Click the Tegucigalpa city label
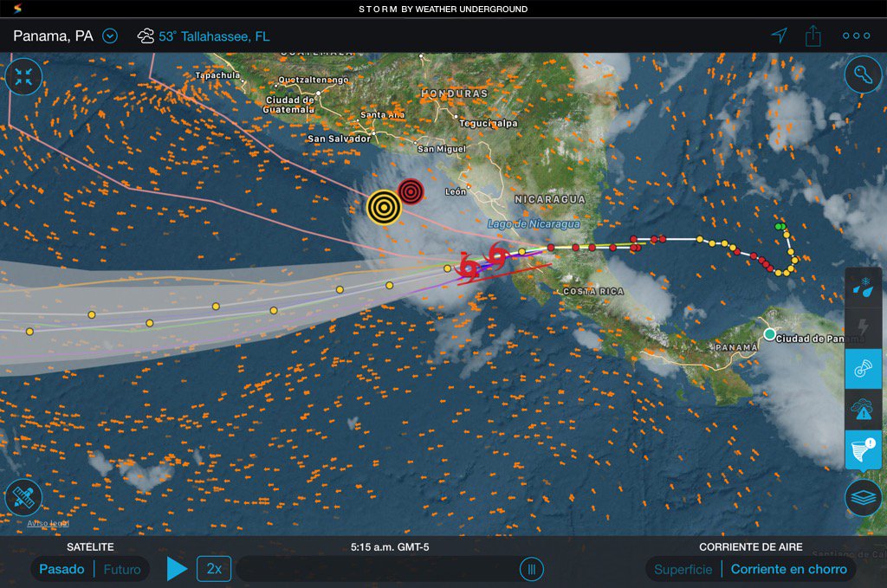This screenshot has height=588, width=887. (489, 123)
